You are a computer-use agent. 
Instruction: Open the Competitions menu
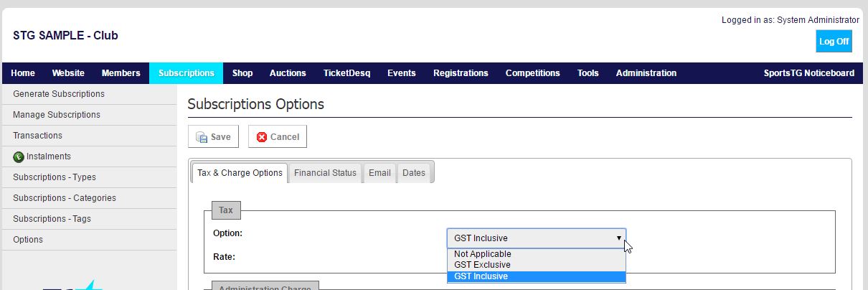coord(532,73)
